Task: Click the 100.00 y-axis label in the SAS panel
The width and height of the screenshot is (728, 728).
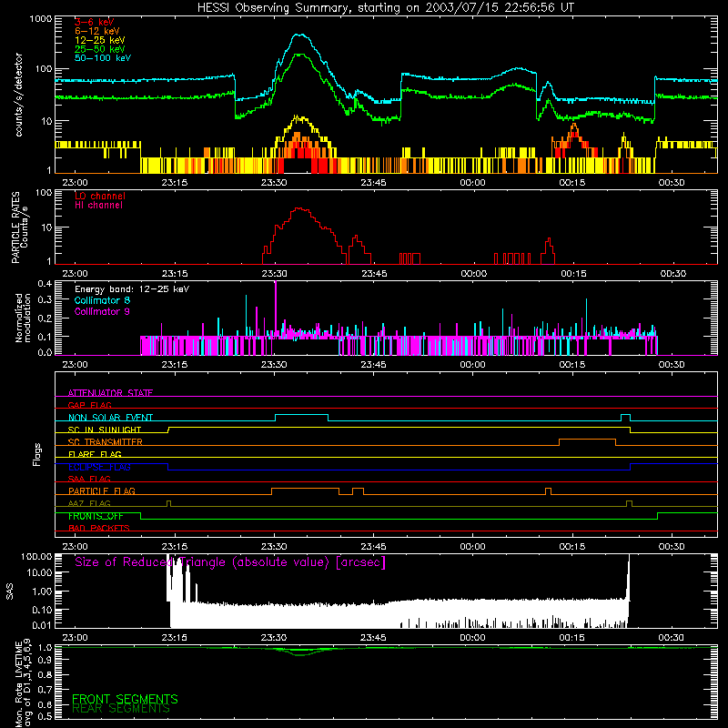Action: [x=36, y=557]
